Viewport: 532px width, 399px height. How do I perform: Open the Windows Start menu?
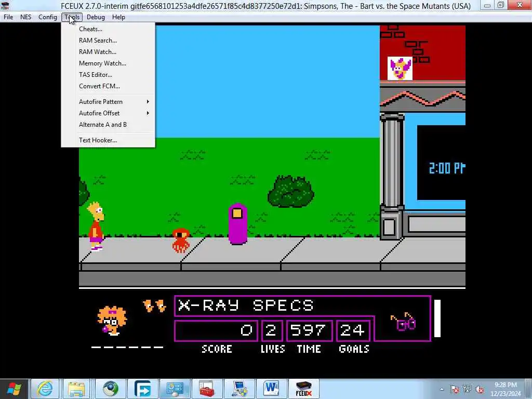point(14,389)
